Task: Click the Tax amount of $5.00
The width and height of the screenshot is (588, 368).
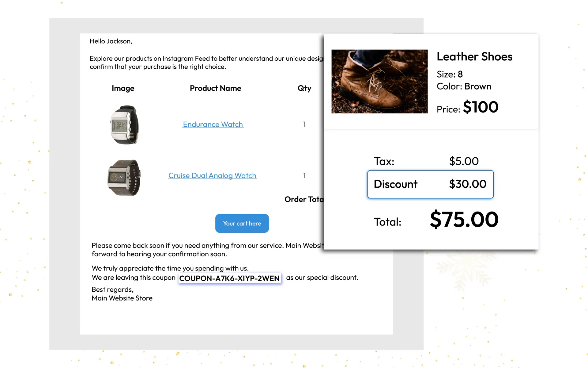Action: (x=464, y=161)
